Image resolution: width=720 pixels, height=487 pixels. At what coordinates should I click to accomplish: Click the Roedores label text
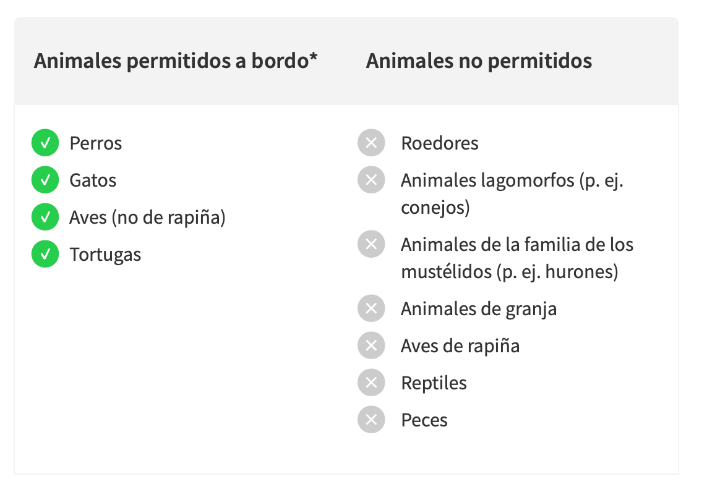click(x=439, y=143)
